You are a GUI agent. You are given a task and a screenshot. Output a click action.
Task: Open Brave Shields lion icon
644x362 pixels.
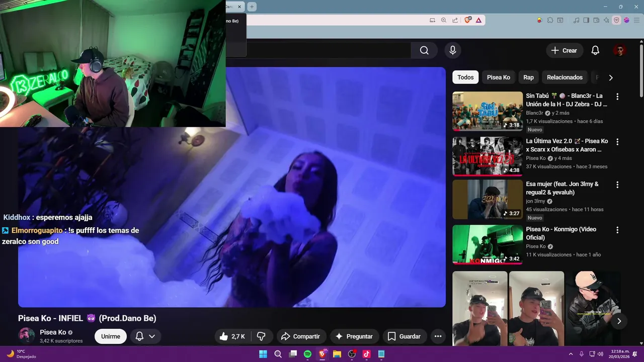pos(468,20)
